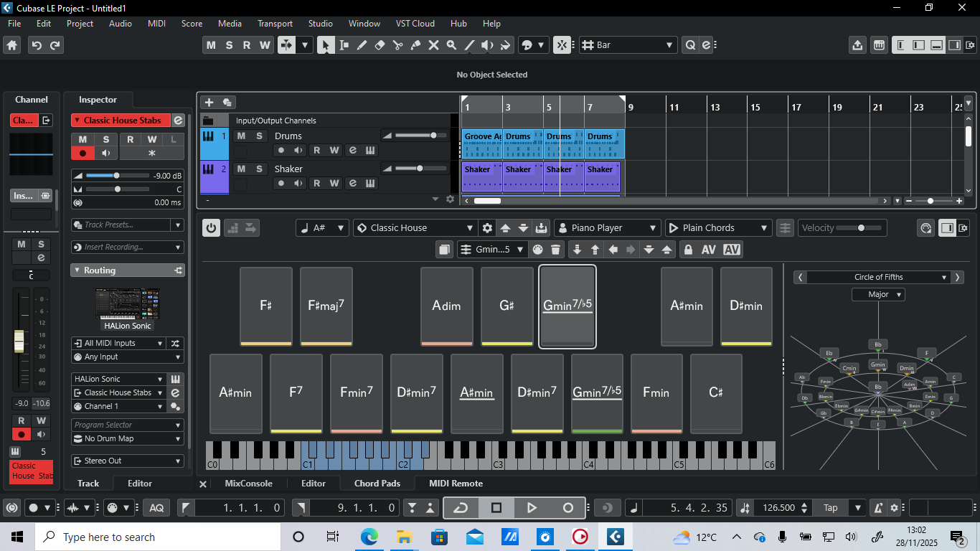Screen dimensions: 980x551
Task: Select the Eraser tool in toolbar
Action: coord(380,45)
